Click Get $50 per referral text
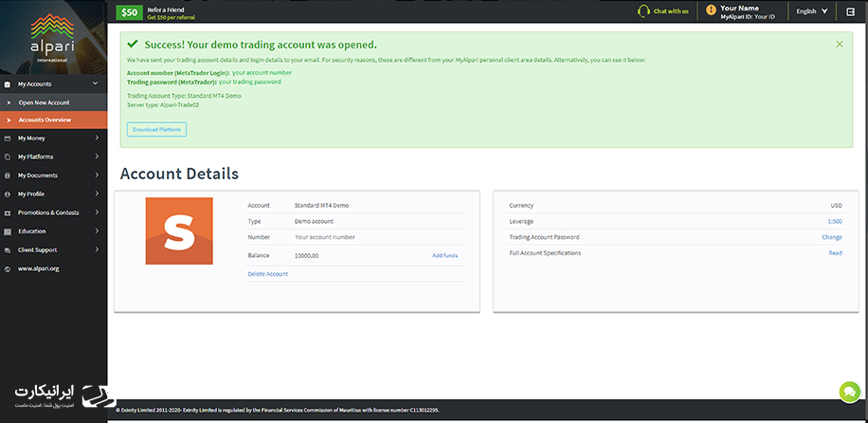 [x=172, y=18]
